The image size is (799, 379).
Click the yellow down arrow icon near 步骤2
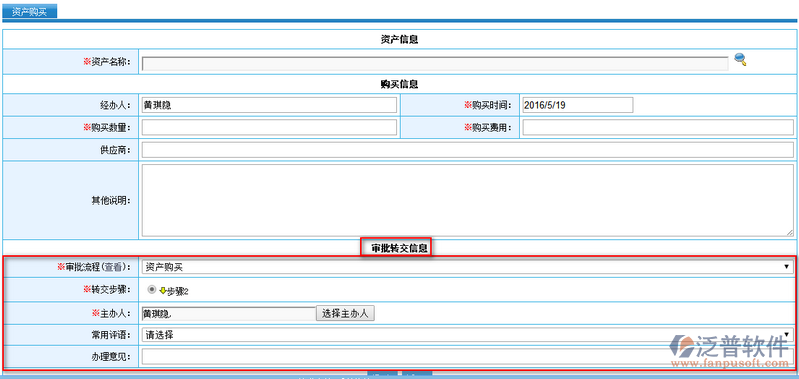click(163, 290)
